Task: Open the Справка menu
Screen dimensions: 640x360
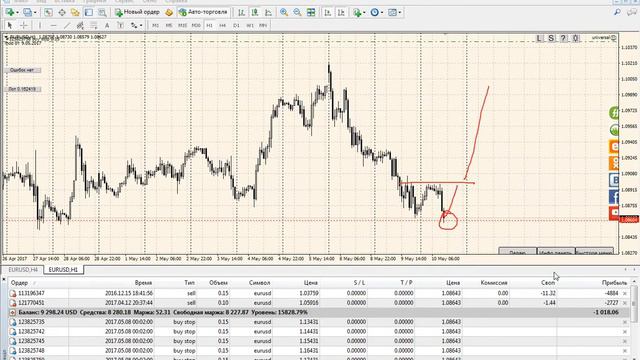Action: point(176,2)
